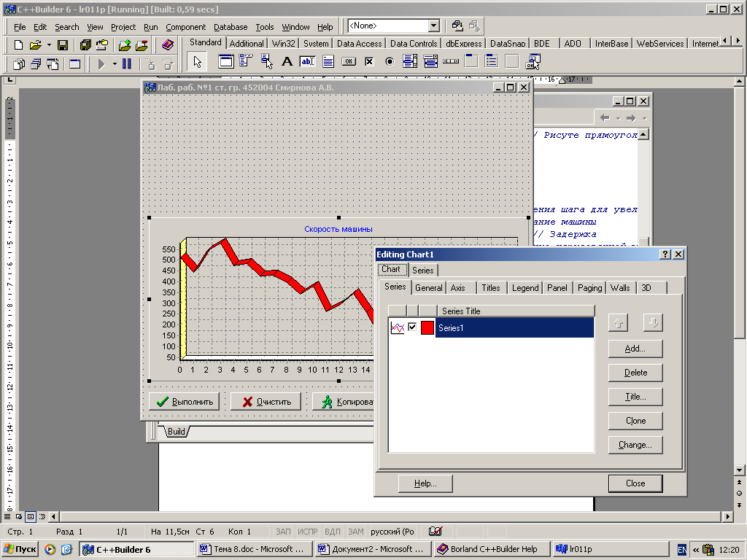The height and width of the screenshot is (560, 747).
Task: Select the arrow pointer tool in palette
Action: point(197,62)
